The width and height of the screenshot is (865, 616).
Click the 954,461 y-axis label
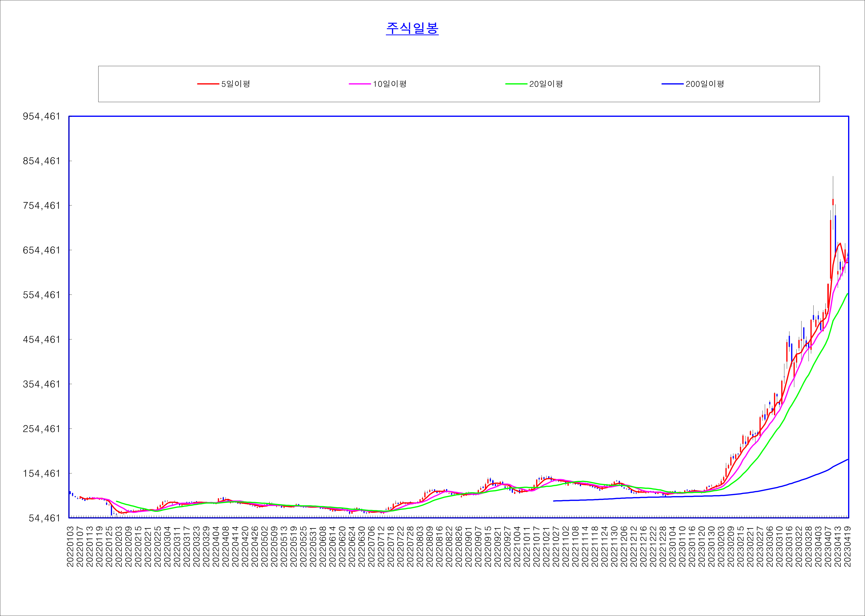[x=42, y=116]
